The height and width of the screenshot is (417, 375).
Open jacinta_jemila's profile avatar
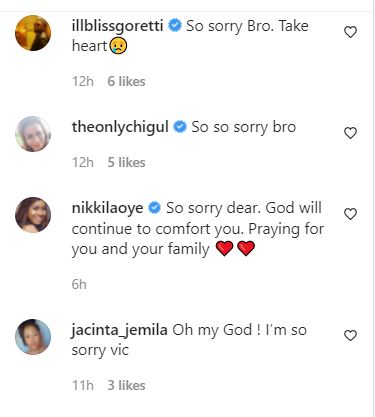(33, 337)
